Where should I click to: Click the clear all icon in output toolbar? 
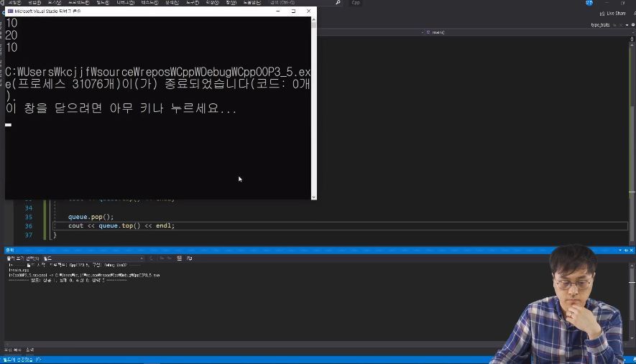[179, 258]
